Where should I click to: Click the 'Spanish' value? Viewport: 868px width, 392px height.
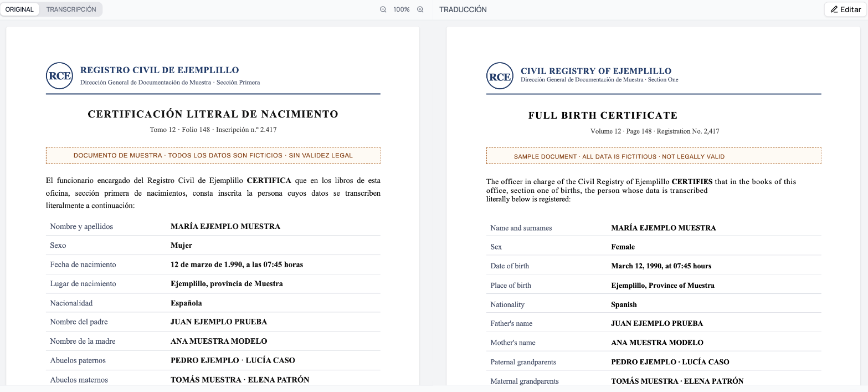(624, 304)
